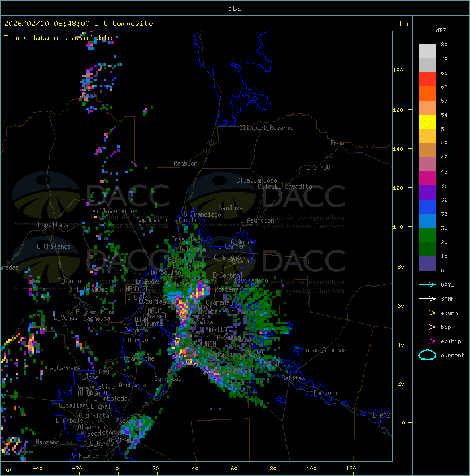Viewport: 470px width, 476px height.
Task: Click the 'Clla.SanJose' place label
Action: (256, 180)
